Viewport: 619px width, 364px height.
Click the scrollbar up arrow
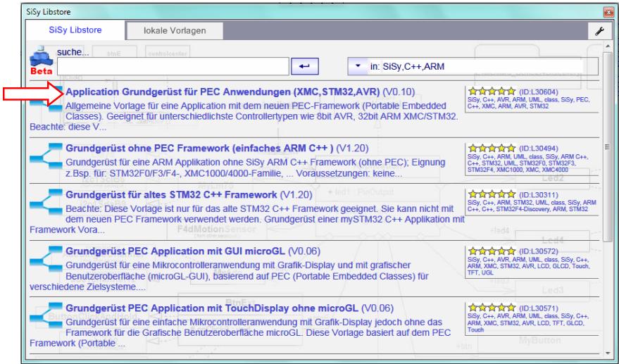coord(608,46)
